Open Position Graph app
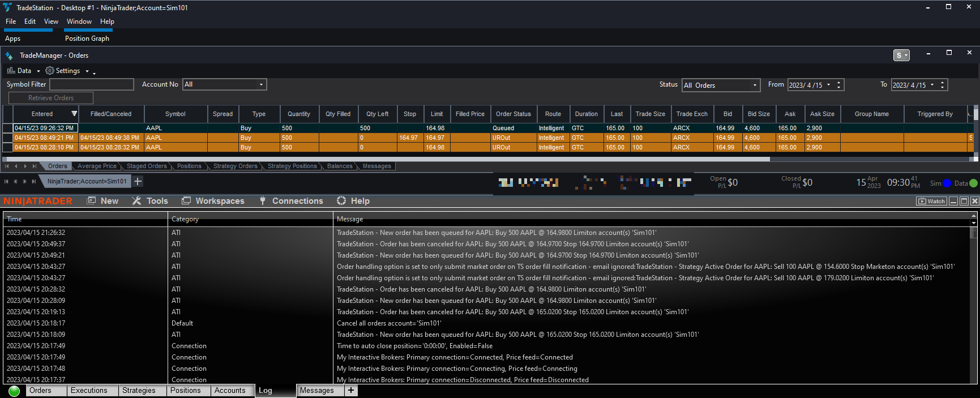This screenshot has height=398, width=980. 87,38
